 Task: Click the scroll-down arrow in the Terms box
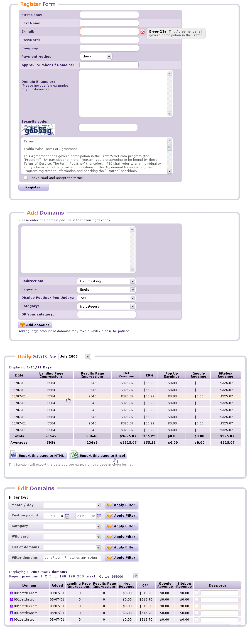coord(170,171)
